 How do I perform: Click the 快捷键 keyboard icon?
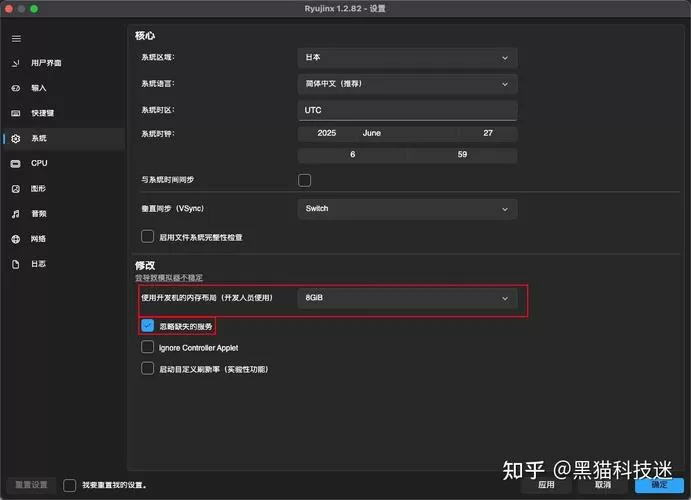(16, 113)
